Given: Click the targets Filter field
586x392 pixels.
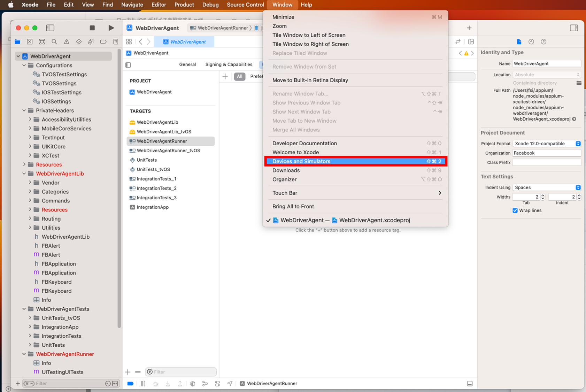Looking at the screenshot, I should click(181, 372).
